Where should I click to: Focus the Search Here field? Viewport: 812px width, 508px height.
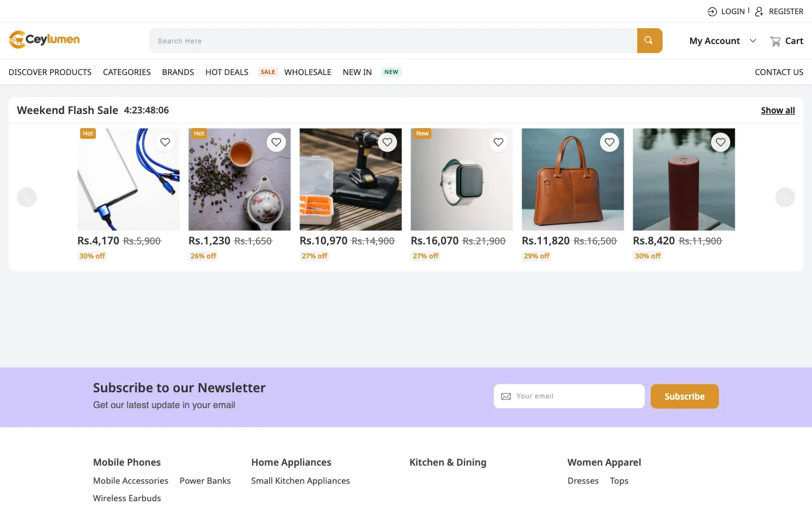393,41
